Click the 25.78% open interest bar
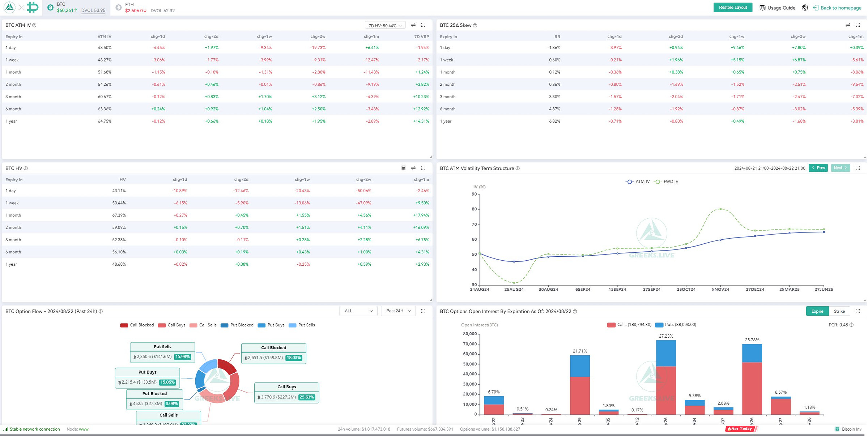868x436 pixels. 752,379
